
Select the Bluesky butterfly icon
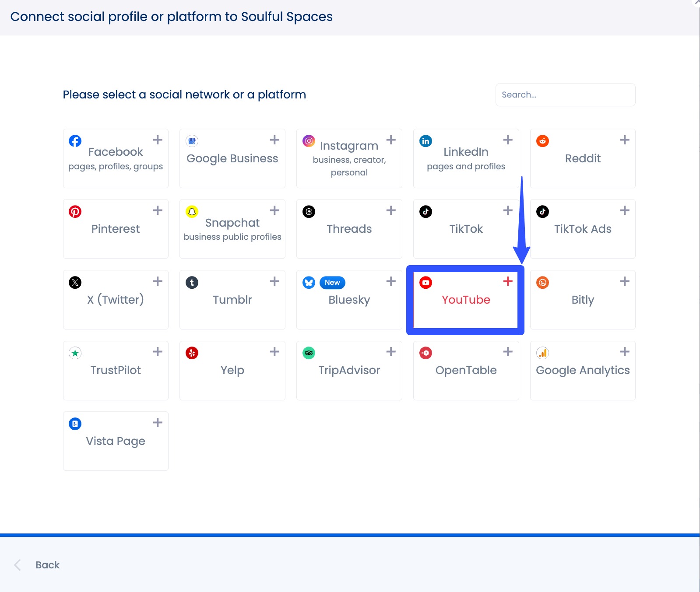coord(308,282)
